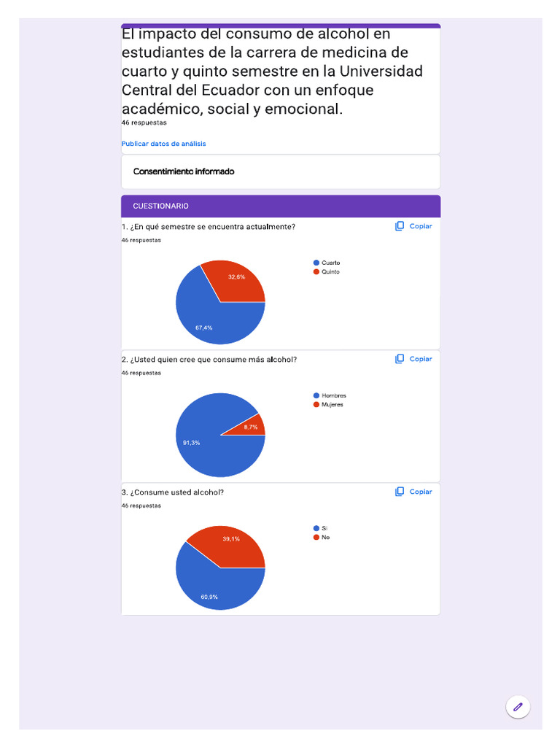Image resolution: width=560 pixels, height=747 pixels.
Task: Click copy icon for alcohol consumption chart
Action: [x=400, y=492]
